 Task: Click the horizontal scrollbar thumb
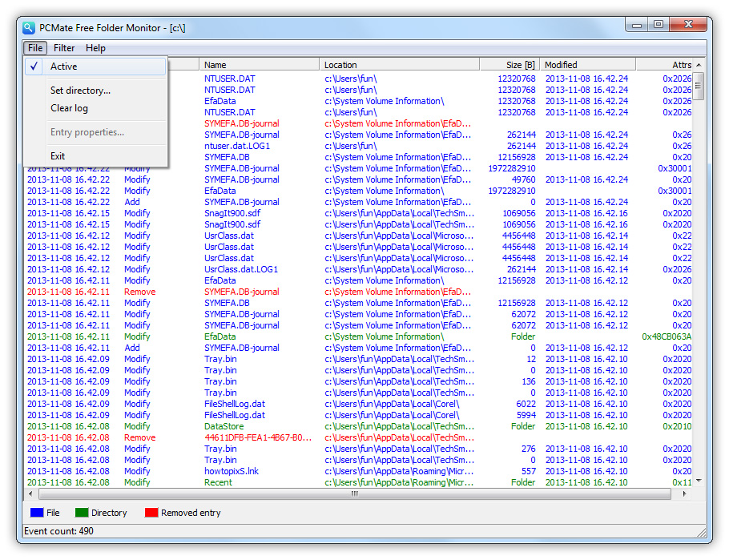point(355,494)
